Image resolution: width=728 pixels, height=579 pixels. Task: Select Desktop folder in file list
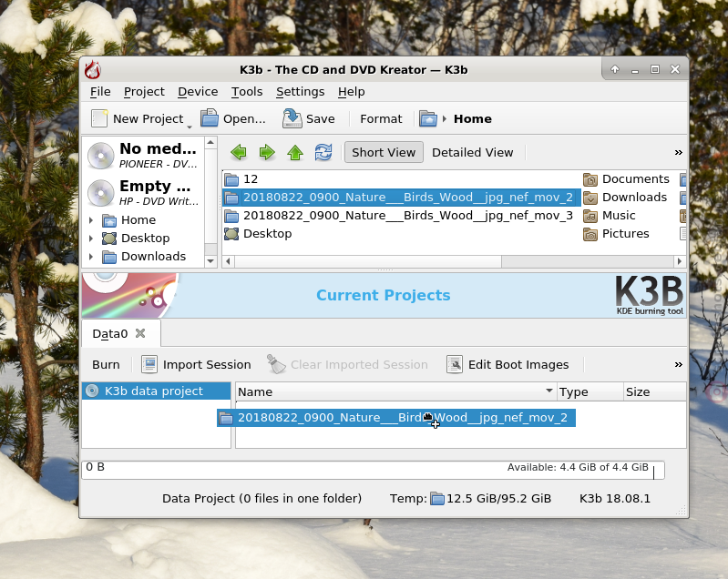coord(258,234)
